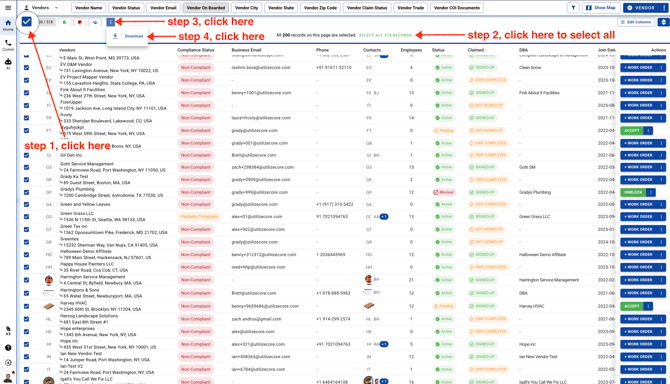670x384 pixels.
Task: Click the Blocked status of Gradys Plumbing
Action: tap(444, 192)
